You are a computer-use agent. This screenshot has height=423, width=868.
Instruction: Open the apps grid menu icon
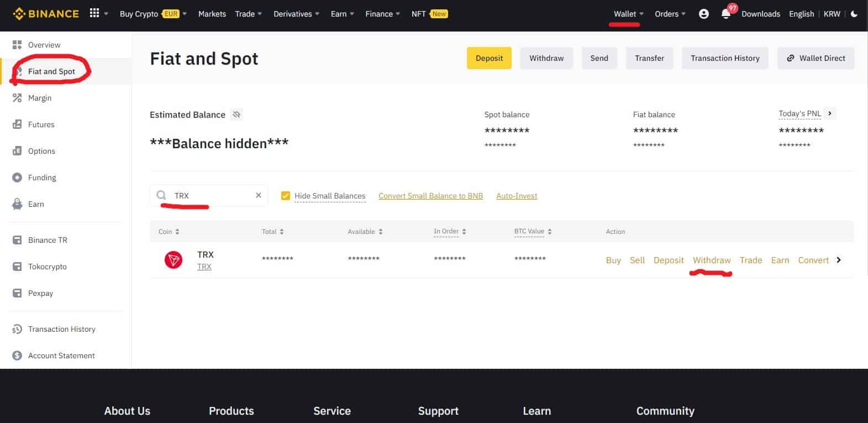(x=94, y=13)
